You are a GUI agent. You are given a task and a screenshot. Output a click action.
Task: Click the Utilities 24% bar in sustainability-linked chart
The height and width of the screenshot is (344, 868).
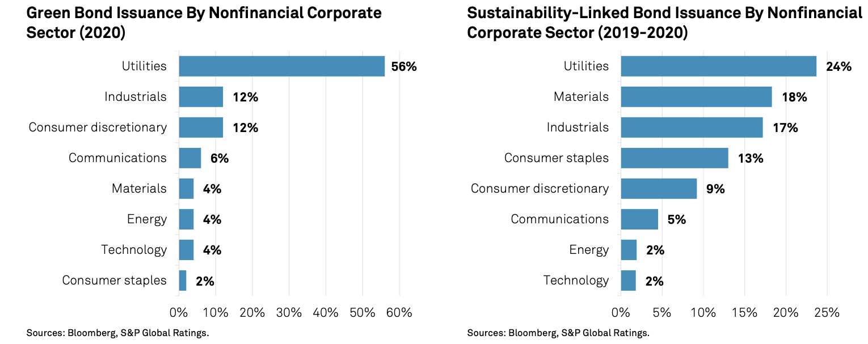(718, 66)
